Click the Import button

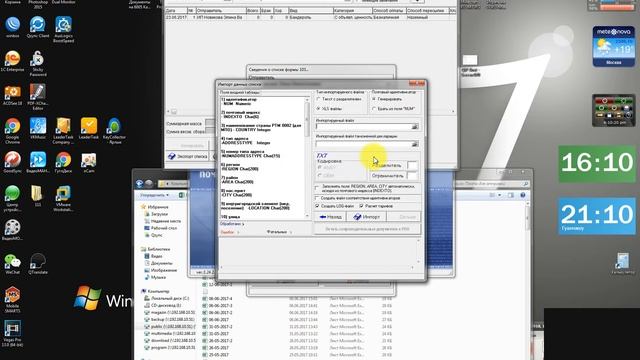tap(366, 217)
